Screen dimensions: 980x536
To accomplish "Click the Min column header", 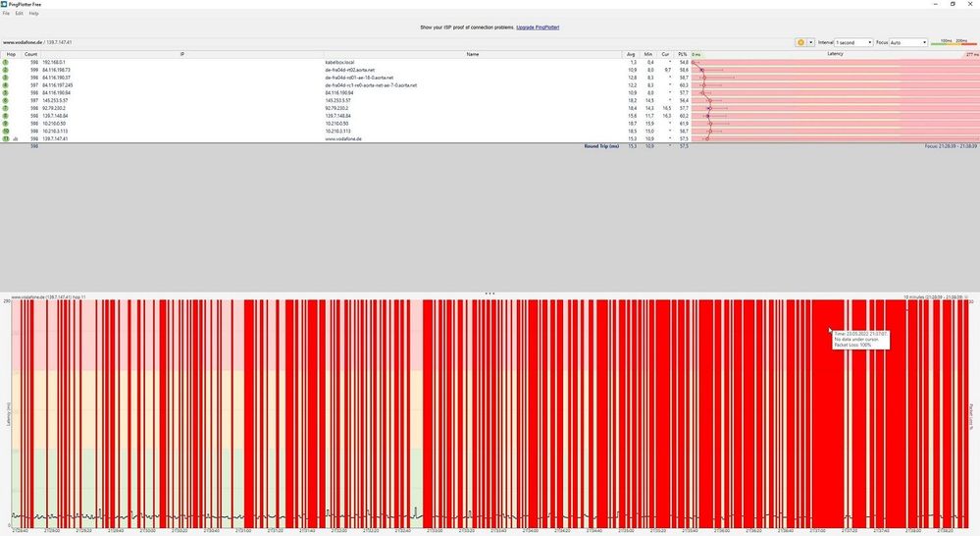I will tap(648, 54).
